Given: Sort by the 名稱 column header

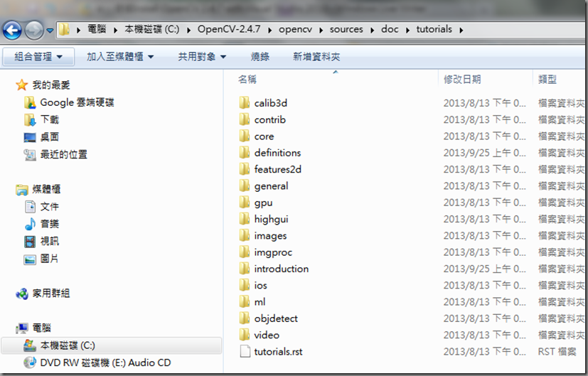Looking at the screenshot, I should coord(247,80).
